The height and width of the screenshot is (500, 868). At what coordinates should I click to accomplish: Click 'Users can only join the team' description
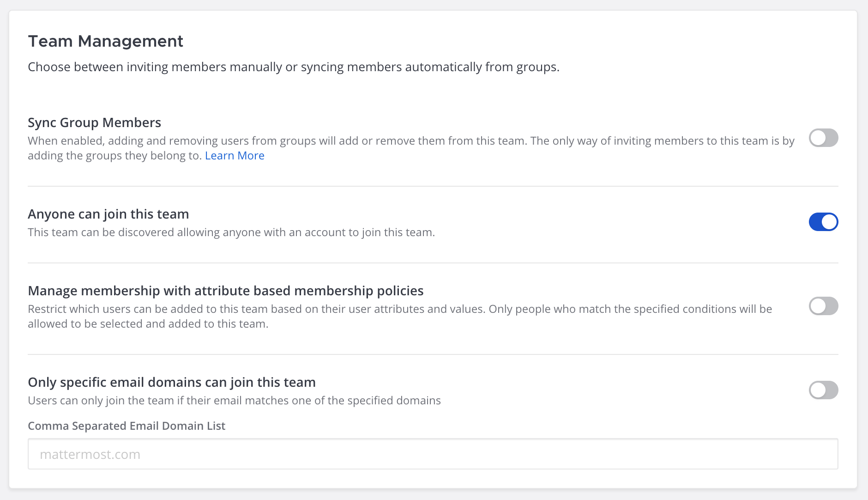(235, 401)
